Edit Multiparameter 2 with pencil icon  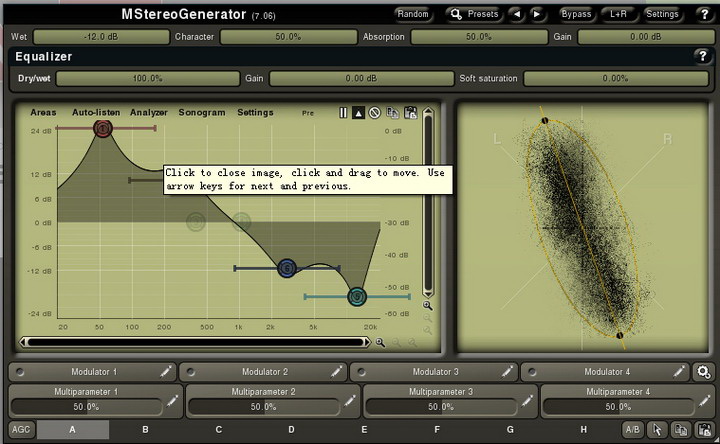[350, 401]
